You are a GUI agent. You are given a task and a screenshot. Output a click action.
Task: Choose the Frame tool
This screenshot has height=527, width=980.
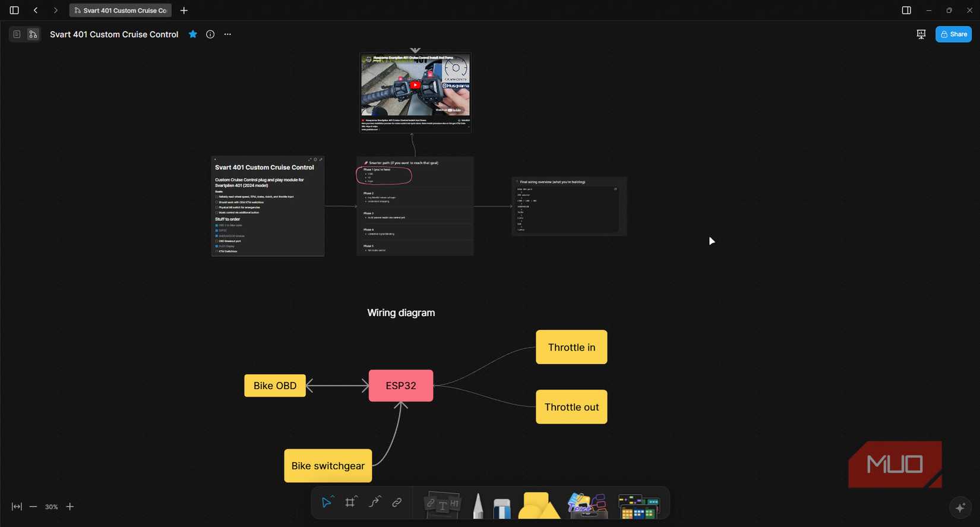(350, 503)
